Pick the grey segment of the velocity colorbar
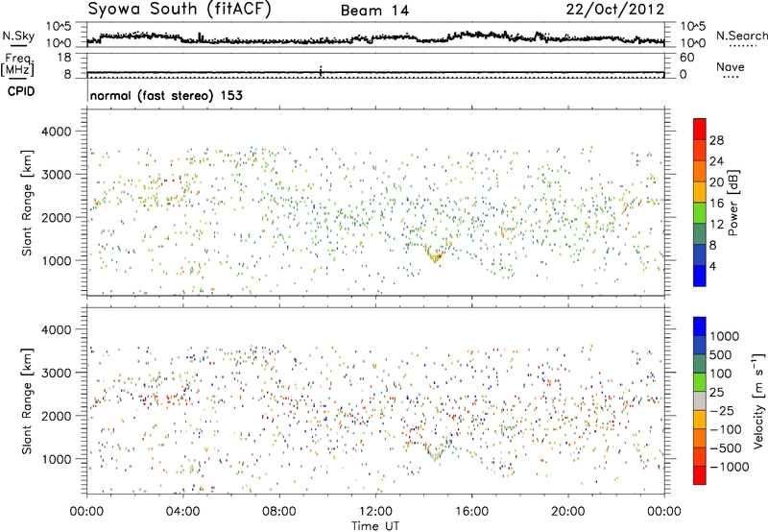Screen dimensions: 768x532 700,400
